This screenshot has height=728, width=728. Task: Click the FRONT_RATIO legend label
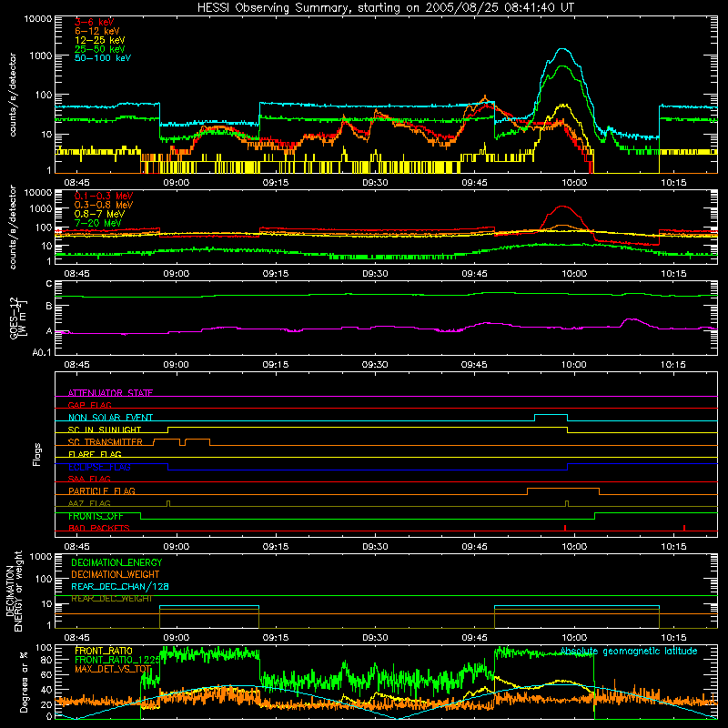[x=104, y=651]
